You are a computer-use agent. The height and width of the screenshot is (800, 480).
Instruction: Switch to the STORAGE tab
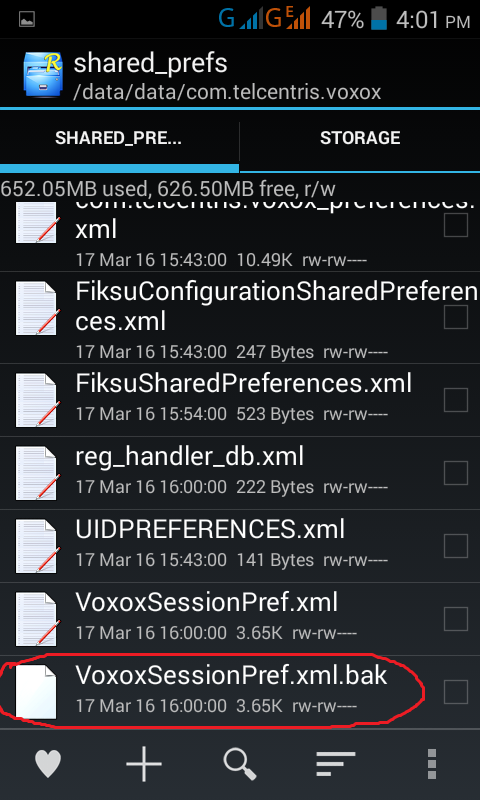[360, 138]
